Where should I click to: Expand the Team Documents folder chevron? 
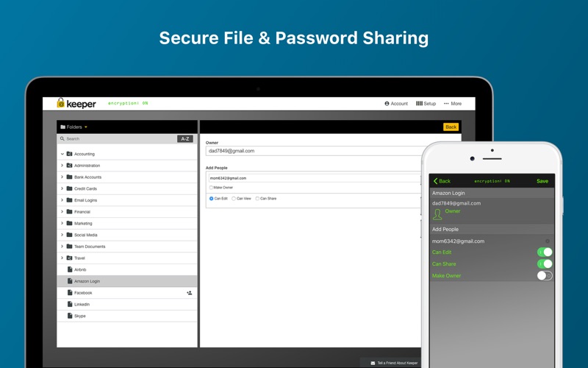62,247
